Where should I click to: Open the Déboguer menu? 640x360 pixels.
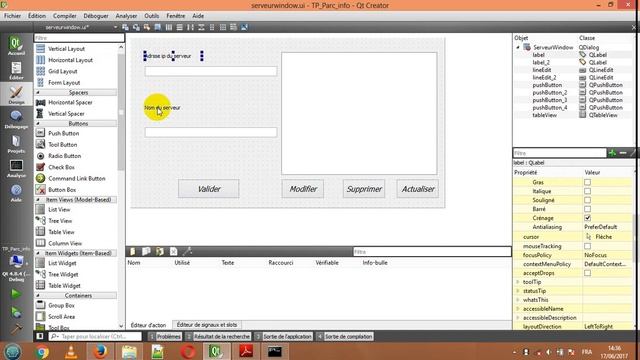point(96,16)
